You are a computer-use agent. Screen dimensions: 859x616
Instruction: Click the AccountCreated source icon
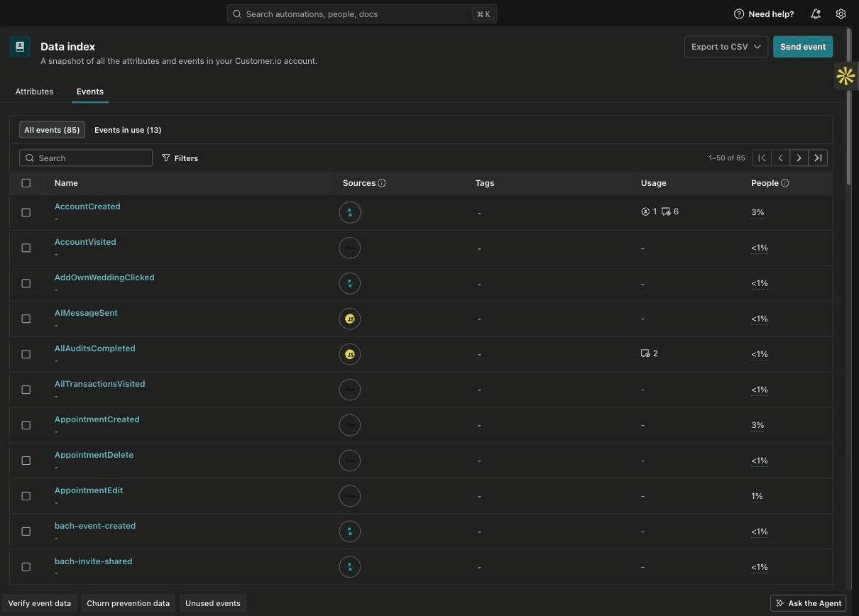pos(350,212)
